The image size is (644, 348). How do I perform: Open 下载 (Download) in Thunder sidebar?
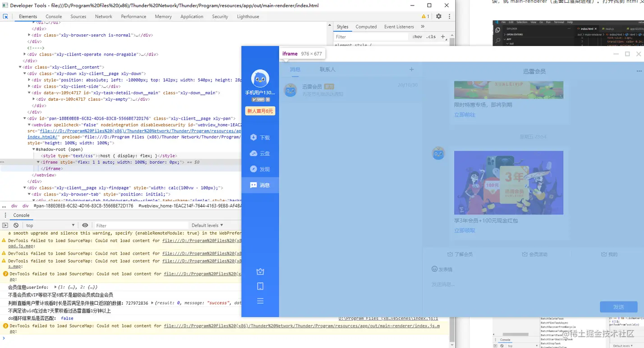pos(260,138)
